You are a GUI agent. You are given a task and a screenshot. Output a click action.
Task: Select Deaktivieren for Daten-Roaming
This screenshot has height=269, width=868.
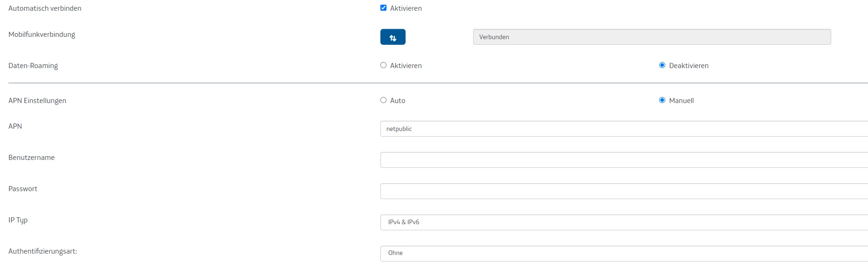pos(662,65)
